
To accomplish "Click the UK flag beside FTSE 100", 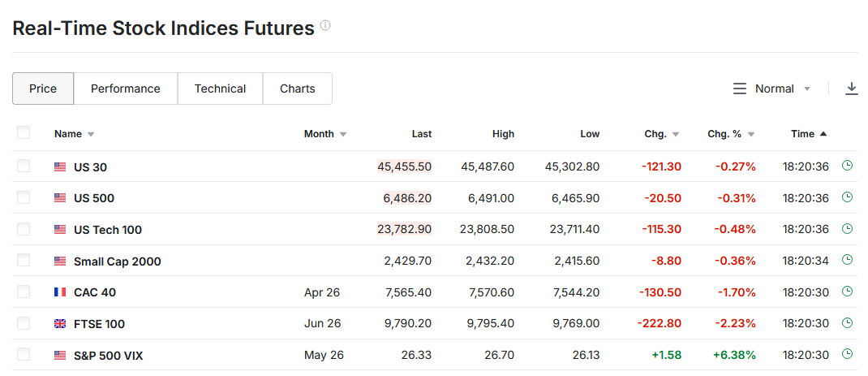I will click(x=60, y=324).
